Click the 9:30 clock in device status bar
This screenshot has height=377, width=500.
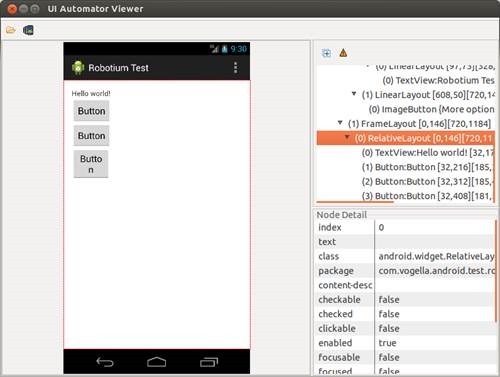click(x=239, y=49)
